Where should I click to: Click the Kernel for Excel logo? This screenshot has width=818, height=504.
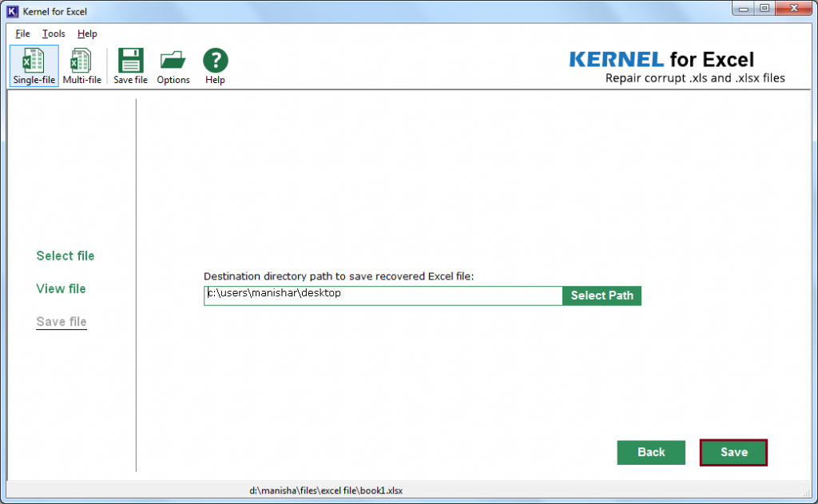(661, 59)
